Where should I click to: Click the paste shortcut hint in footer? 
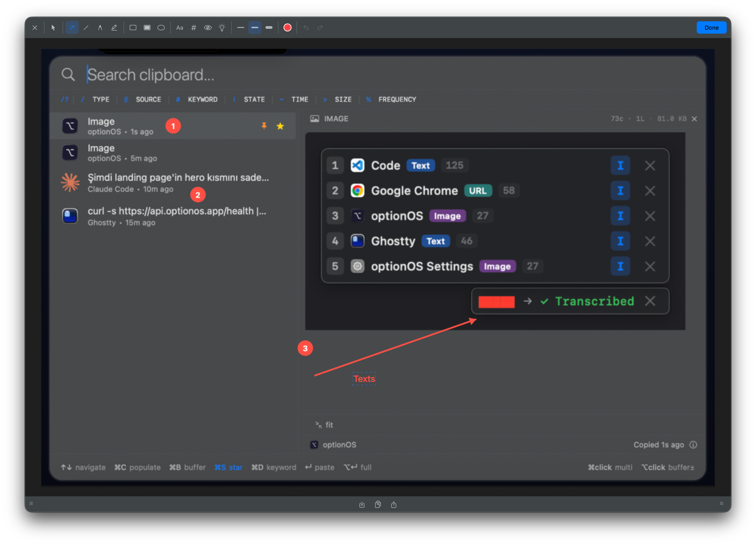tap(320, 468)
